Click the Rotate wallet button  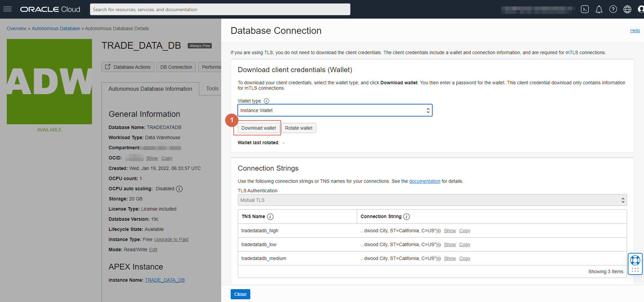(x=299, y=128)
